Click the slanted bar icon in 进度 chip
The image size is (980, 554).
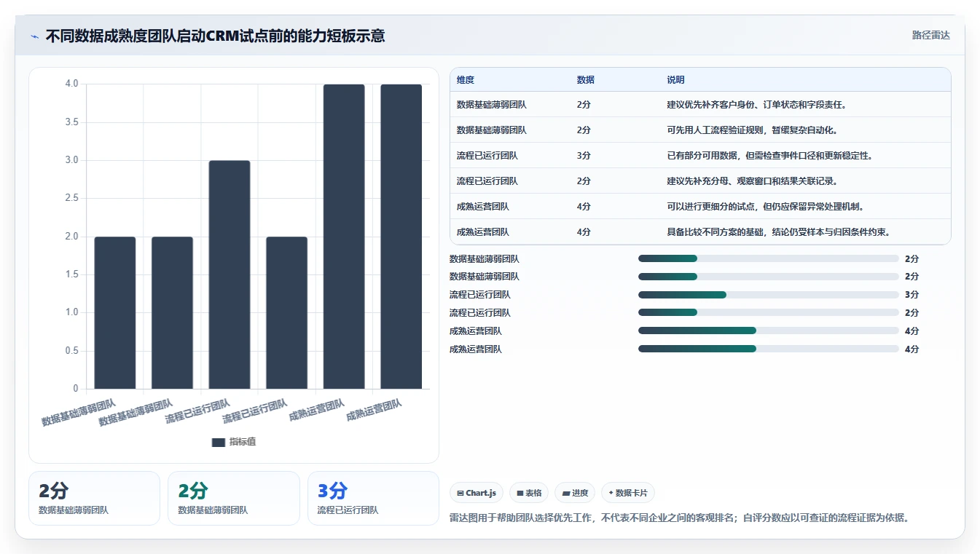point(566,493)
